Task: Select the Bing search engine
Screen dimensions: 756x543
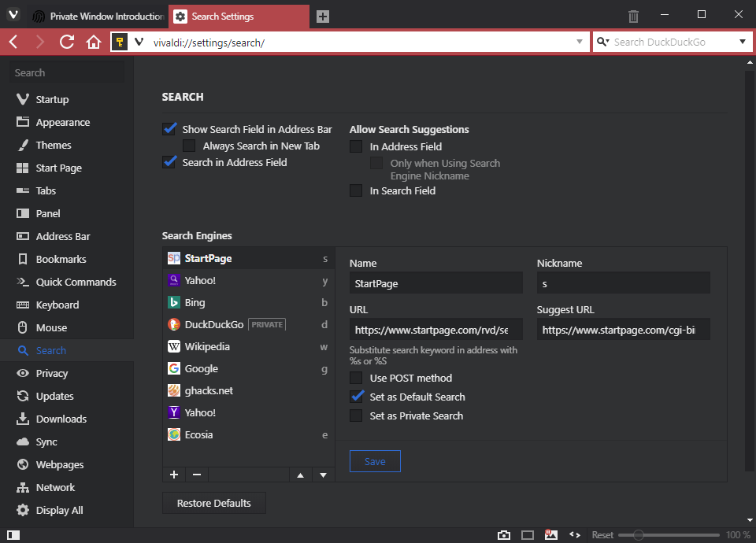Action: (249, 302)
